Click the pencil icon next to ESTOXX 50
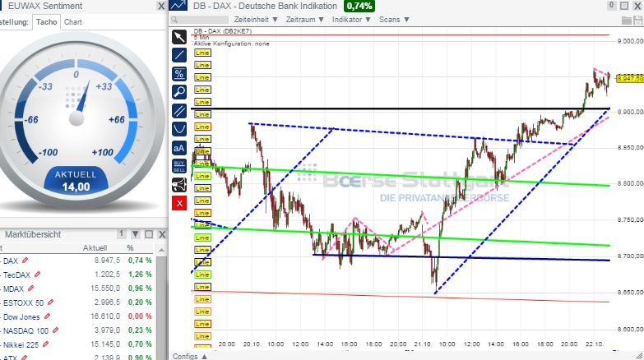The height and width of the screenshot is (360, 644). coord(50,302)
